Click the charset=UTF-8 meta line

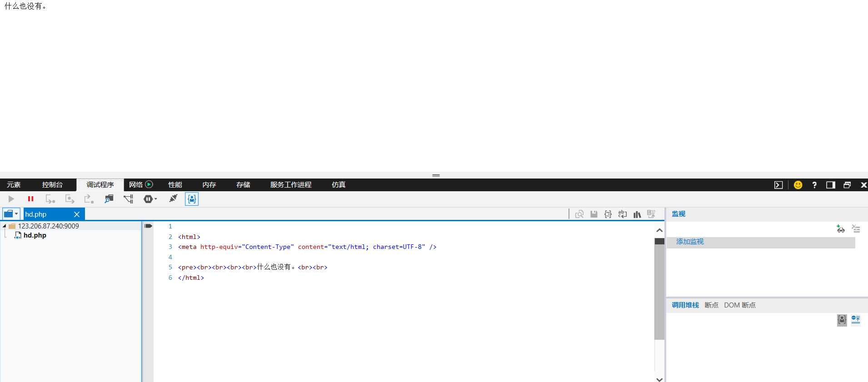point(307,247)
